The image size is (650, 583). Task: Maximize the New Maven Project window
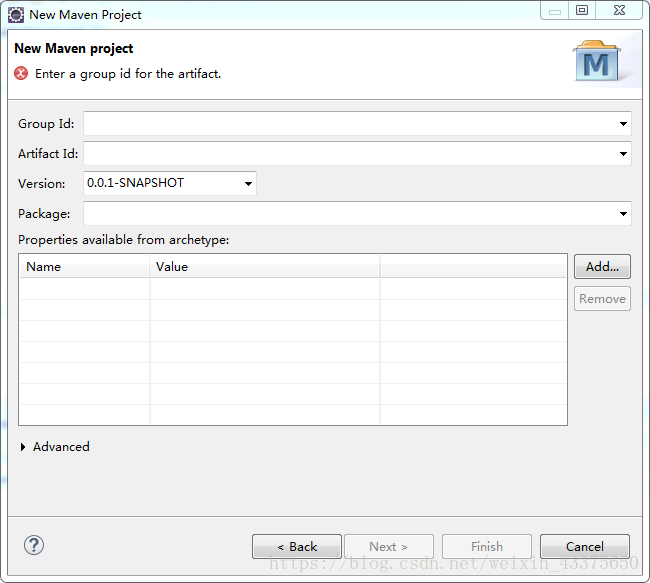[582, 10]
